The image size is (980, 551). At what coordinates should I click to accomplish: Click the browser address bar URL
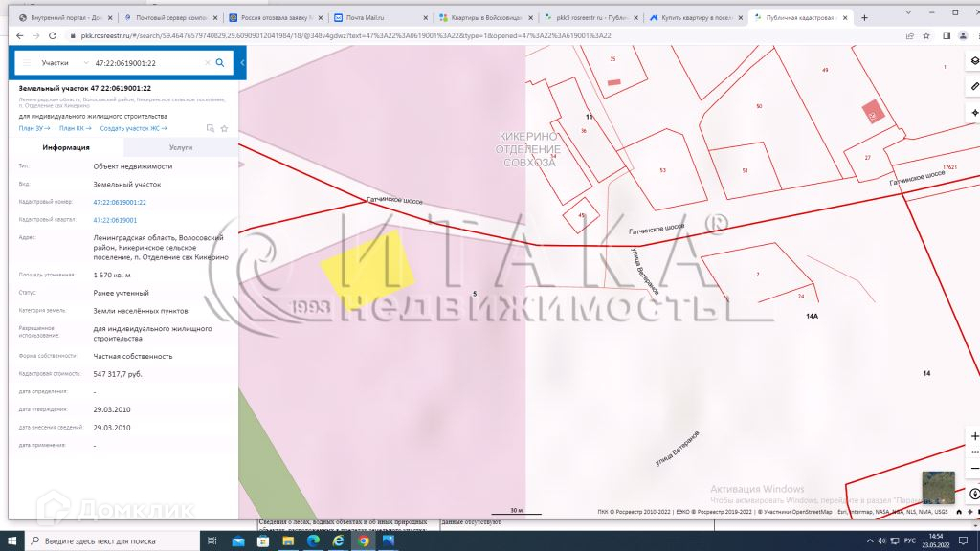[345, 35]
